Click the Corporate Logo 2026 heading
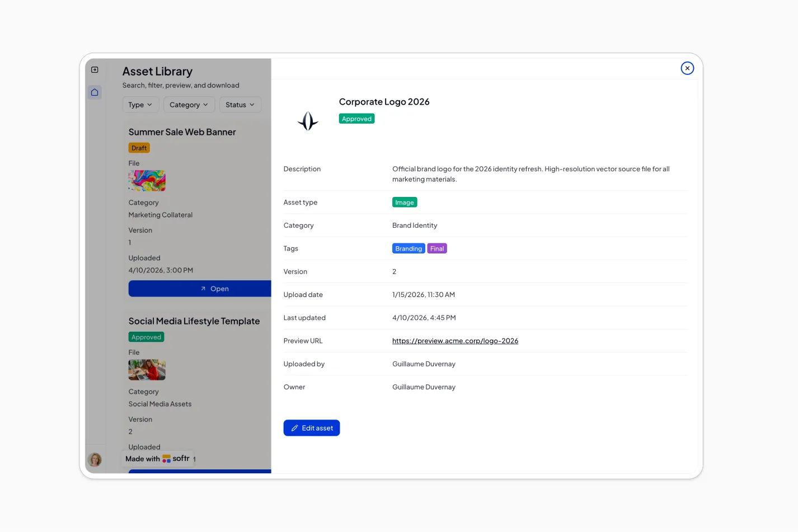 point(384,102)
